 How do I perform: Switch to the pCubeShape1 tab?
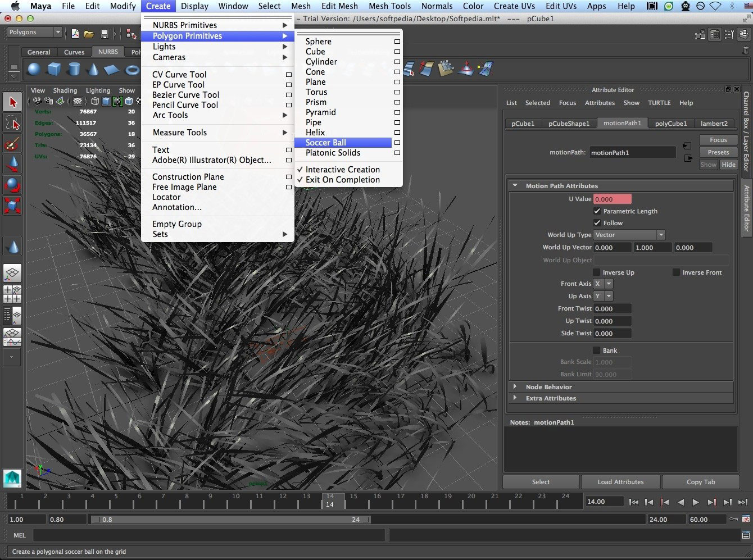point(569,124)
